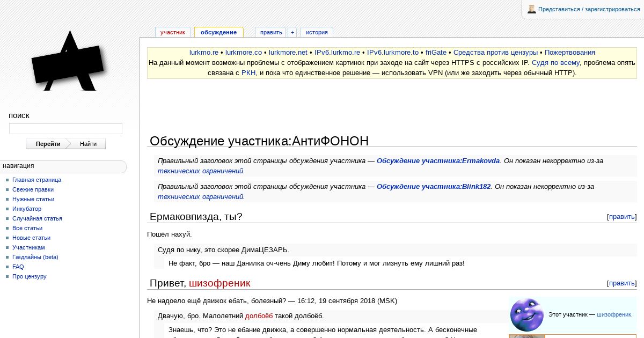The height and width of the screenshot is (338, 644).
Task: Open 'Новые статьи' navigation link
Action: 31,238
